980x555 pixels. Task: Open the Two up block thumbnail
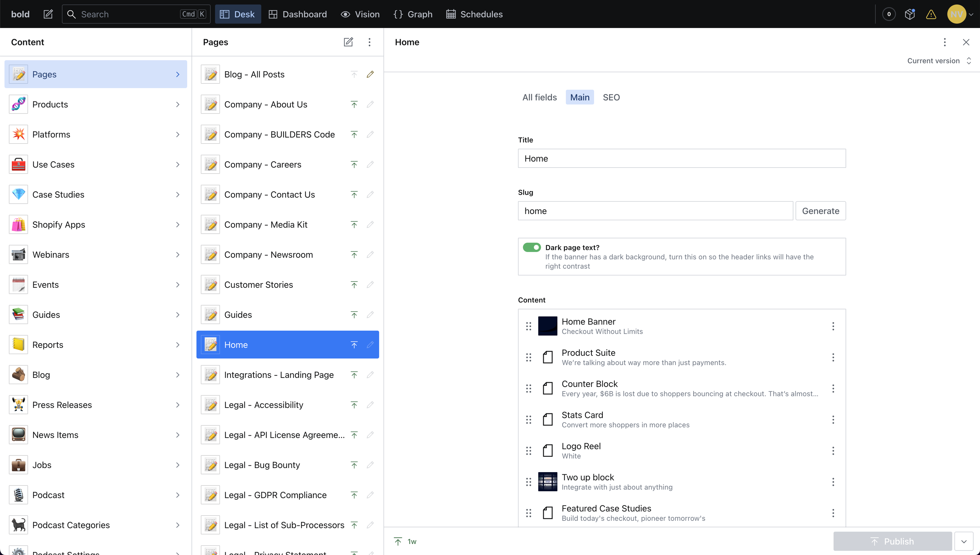[547, 482]
